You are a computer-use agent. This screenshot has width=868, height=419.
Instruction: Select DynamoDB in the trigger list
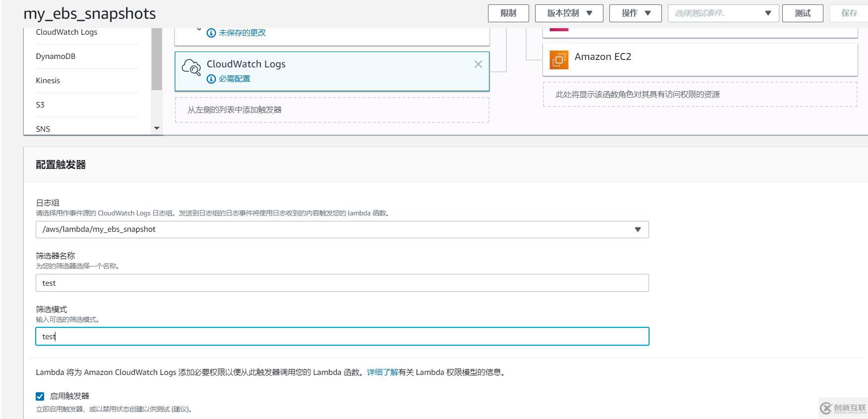pyautogui.click(x=55, y=56)
